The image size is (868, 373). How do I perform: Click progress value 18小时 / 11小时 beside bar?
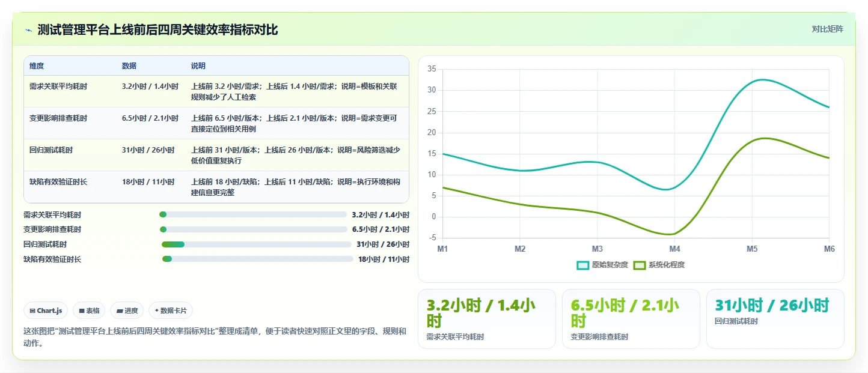click(384, 259)
